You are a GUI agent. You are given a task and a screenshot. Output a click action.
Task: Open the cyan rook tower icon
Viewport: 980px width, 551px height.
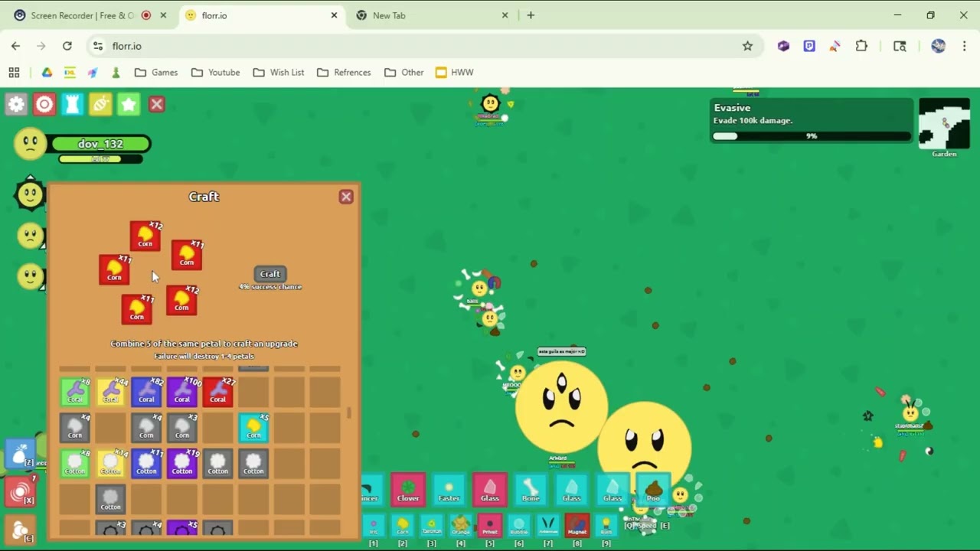(x=73, y=104)
